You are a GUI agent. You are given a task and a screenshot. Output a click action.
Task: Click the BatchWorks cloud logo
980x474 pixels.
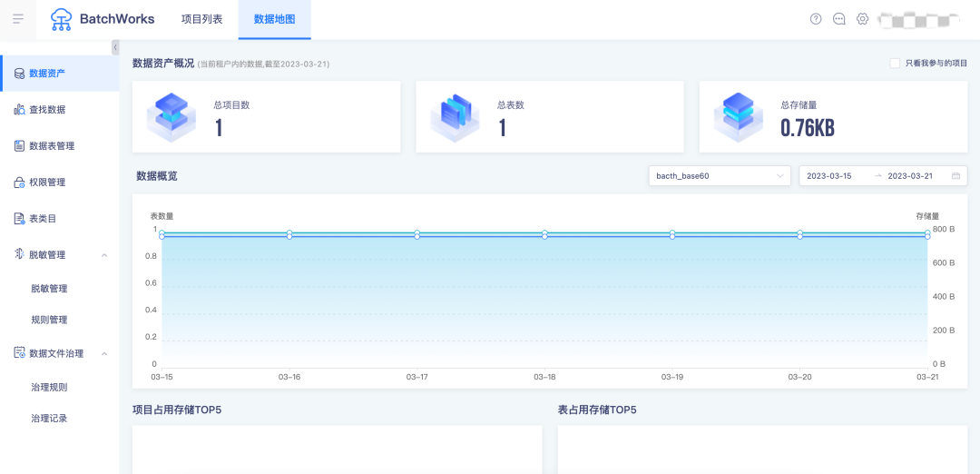(62, 19)
